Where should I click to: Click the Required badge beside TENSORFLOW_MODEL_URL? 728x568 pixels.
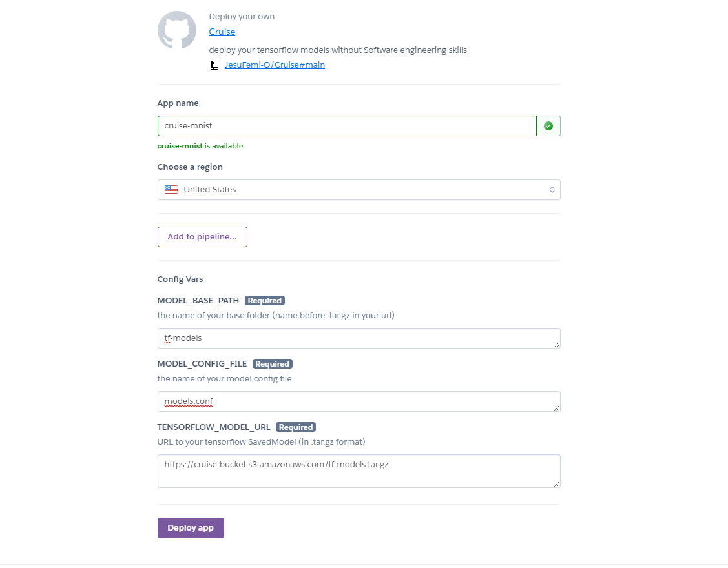296,427
